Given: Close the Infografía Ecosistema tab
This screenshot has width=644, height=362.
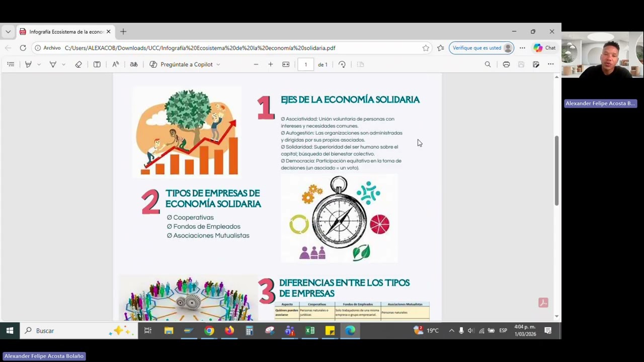Looking at the screenshot, I should 108,32.
